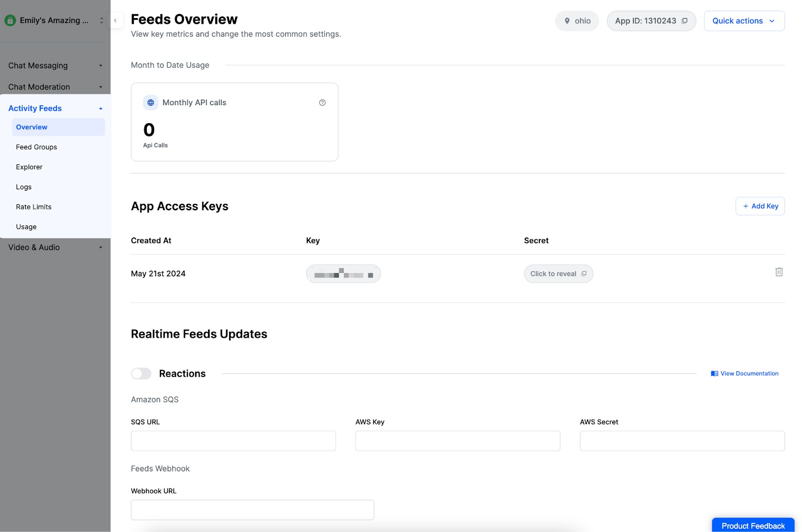
Task: Focus the AWS Key field
Action: (x=458, y=441)
